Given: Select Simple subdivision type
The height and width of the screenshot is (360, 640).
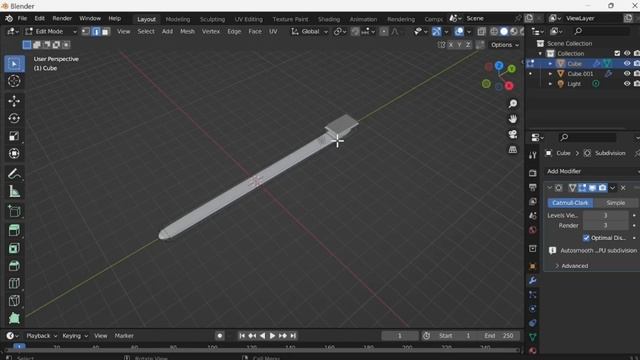Looking at the screenshot, I should [x=616, y=203].
